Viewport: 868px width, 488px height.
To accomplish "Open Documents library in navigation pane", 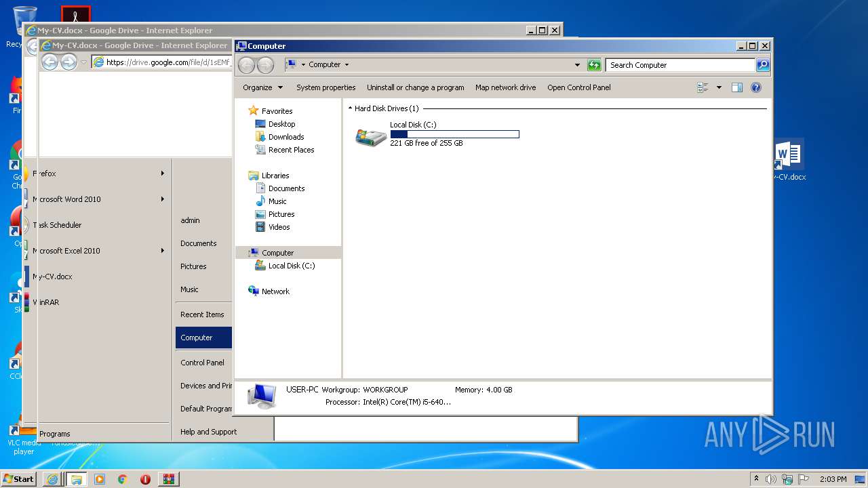I will coord(286,188).
